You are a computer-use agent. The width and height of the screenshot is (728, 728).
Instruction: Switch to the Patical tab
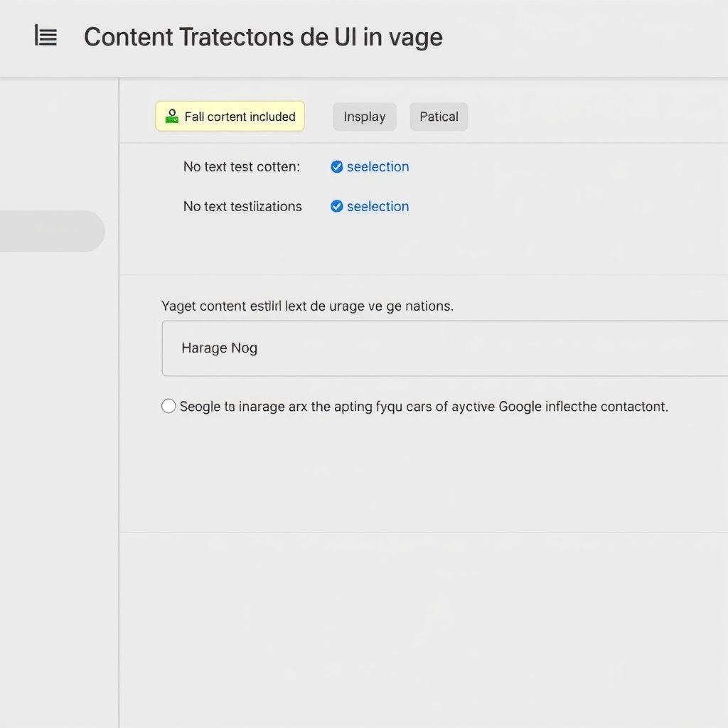pyautogui.click(x=439, y=117)
